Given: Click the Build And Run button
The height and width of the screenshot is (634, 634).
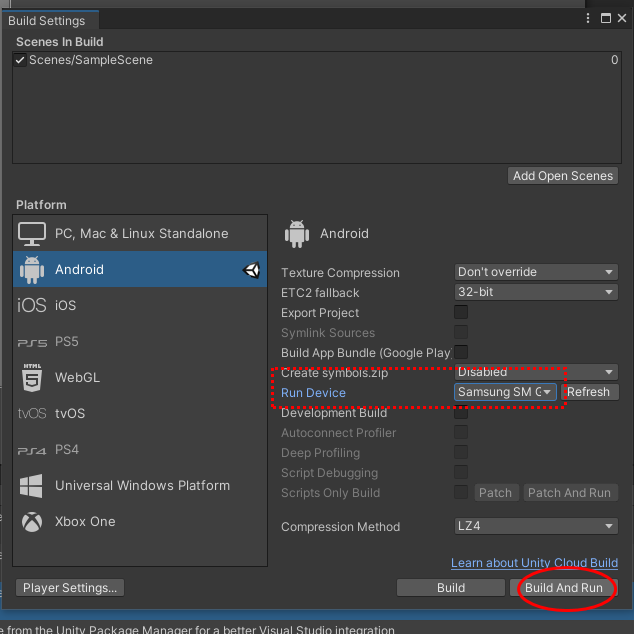Looking at the screenshot, I should (564, 588).
